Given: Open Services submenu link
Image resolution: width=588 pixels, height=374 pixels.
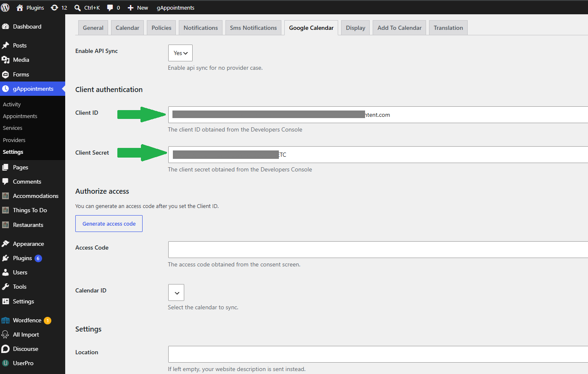Looking at the screenshot, I should tap(13, 128).
